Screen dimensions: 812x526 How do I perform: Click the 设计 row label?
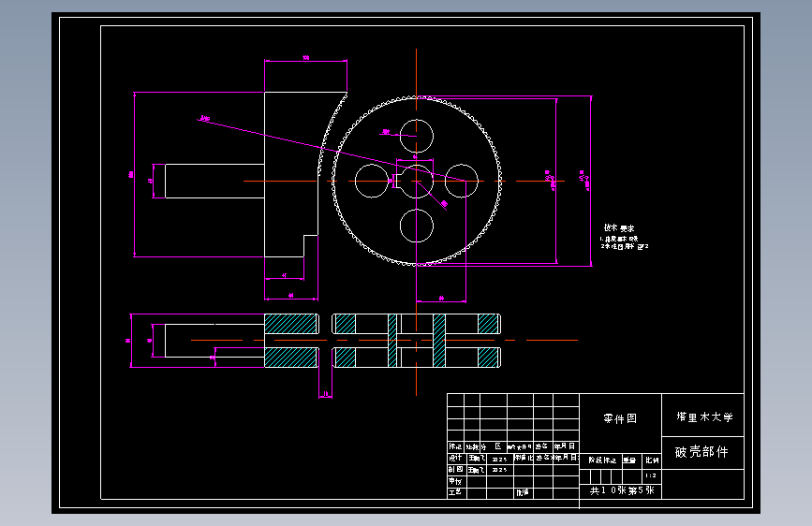(x=455, y=459)
